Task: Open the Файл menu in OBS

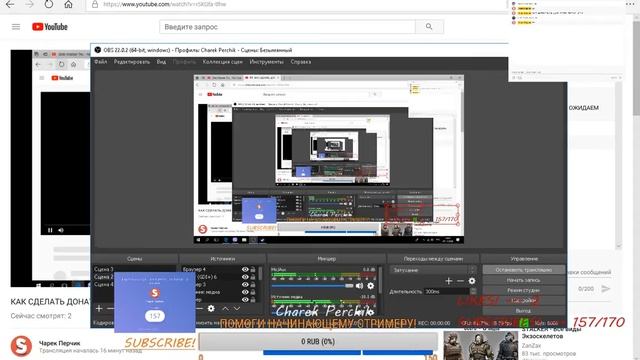Action: tap(100, 62)
